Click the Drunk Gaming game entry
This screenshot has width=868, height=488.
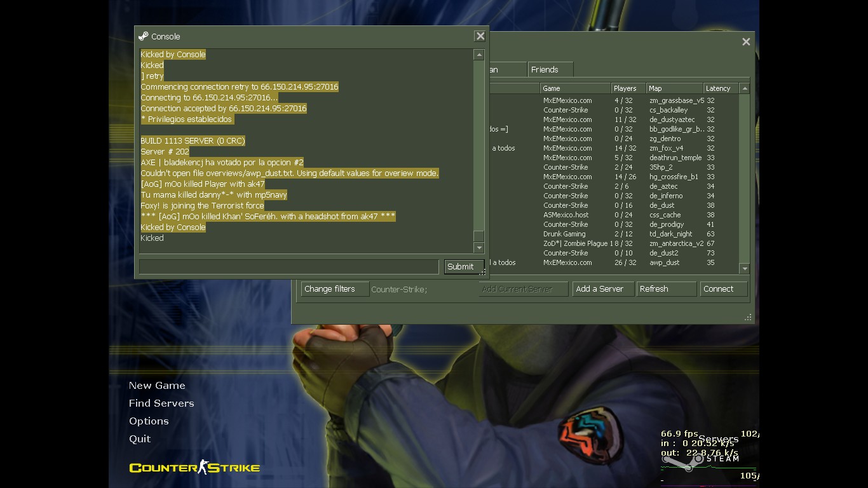(x=564, y=234)
